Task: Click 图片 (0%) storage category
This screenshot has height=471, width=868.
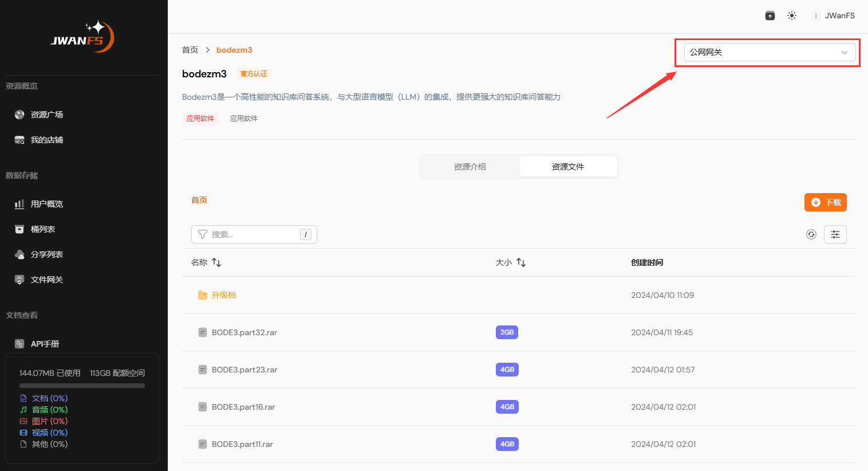Action: (44, 421)
